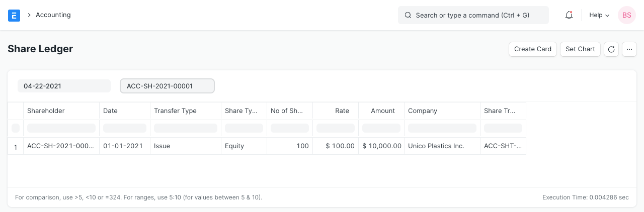Click the Set Chart button
The height and width of the screenshot is (212, 644).
[x=580, y=49]
